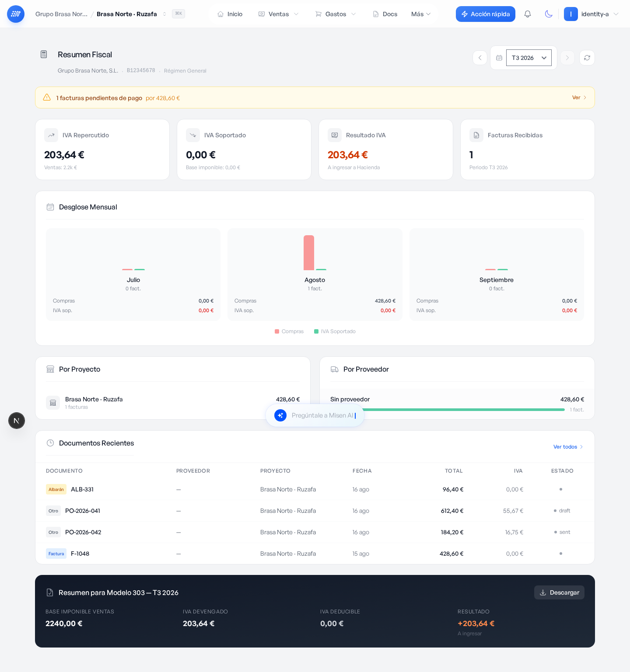Open the Docs section
This screenshot has width=630, height=672.
click(x=385, y=14)
